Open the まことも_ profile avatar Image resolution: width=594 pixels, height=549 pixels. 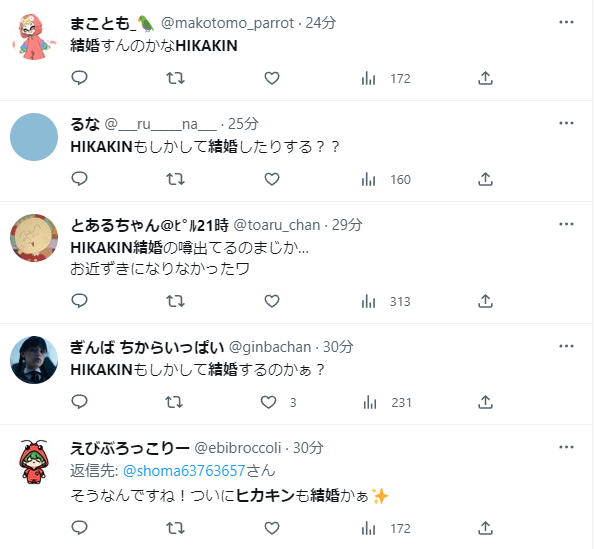(x=34, y=36)
